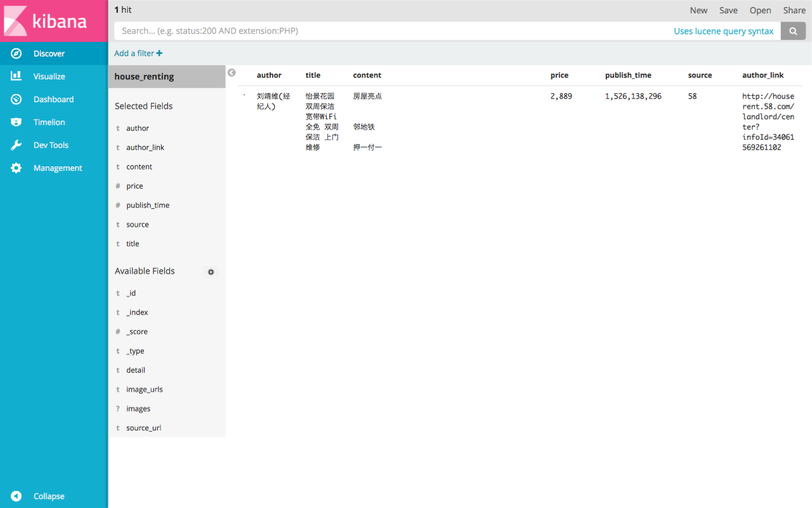Click New in the top menu
The height and width of the screenshot is (508, 812).
tap(698, 10)
